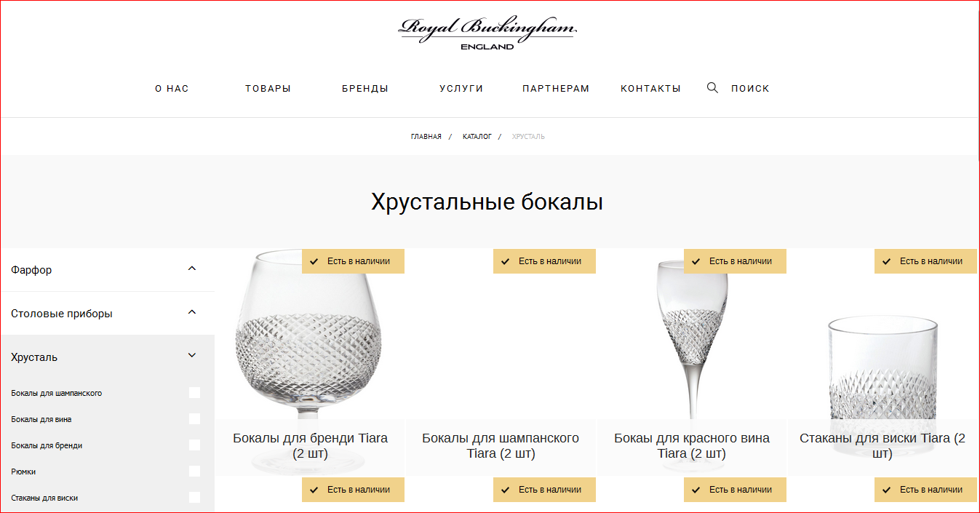Collapse the Хрусталь category chevron
Viewport: 980px width, 513px height.
[192, 356]
